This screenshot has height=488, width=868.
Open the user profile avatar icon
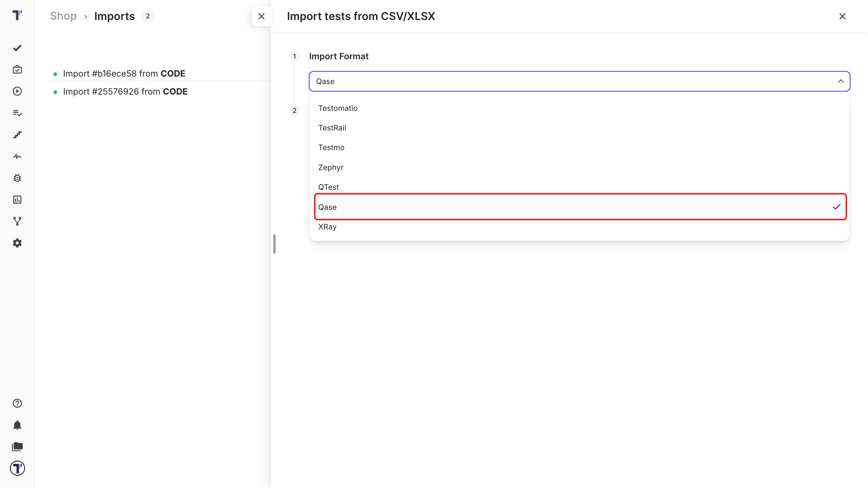17,468
